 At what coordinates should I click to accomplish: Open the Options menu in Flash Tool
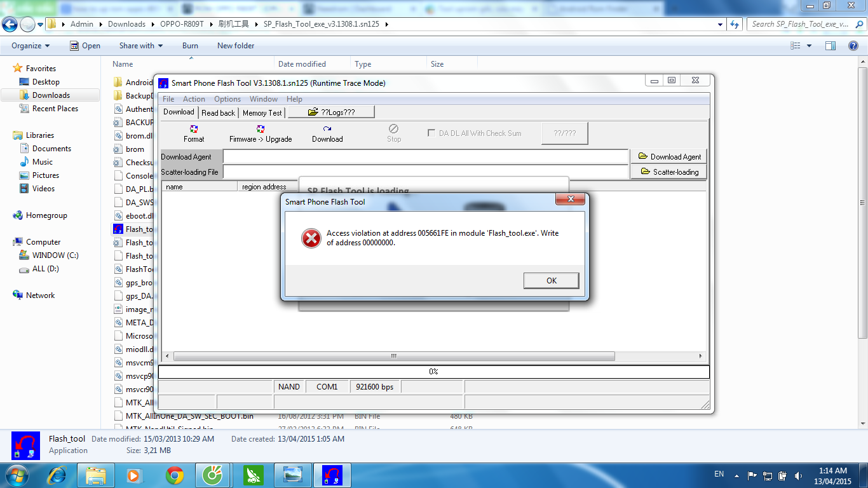[x=227, y=99]
